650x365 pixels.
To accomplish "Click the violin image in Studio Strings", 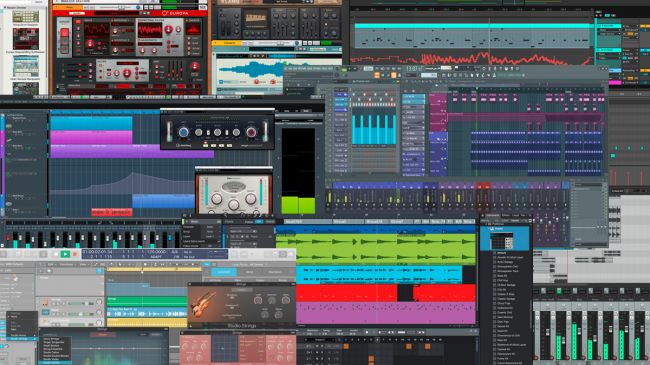I will [x=202, y=304].
